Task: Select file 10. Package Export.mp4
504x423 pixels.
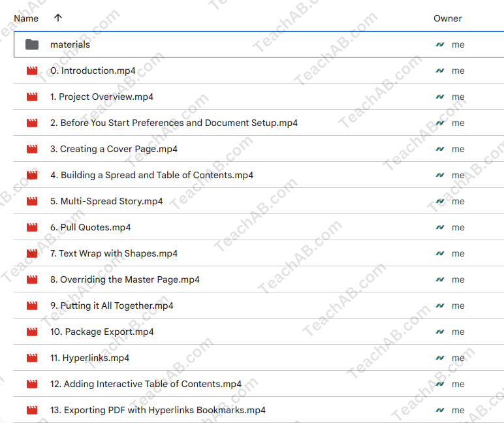Action: [102, 332]
